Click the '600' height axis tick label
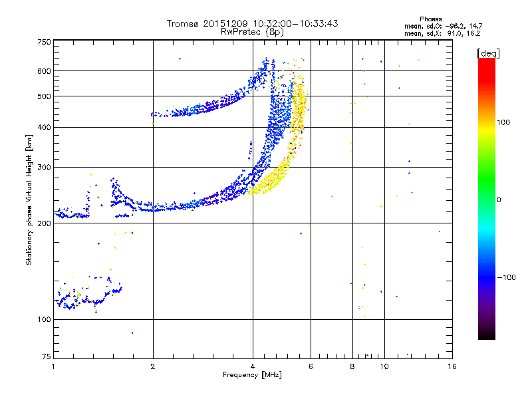The width and height of the screenshot is (532, 399). point(44,71)
